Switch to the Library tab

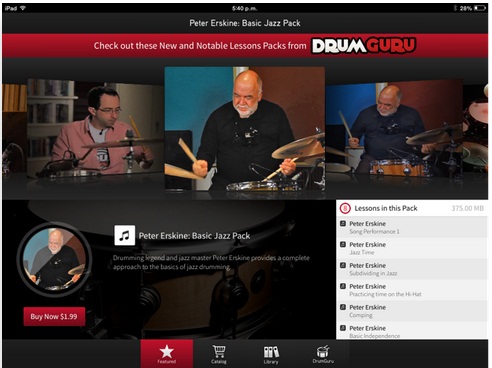pos(271,354)
